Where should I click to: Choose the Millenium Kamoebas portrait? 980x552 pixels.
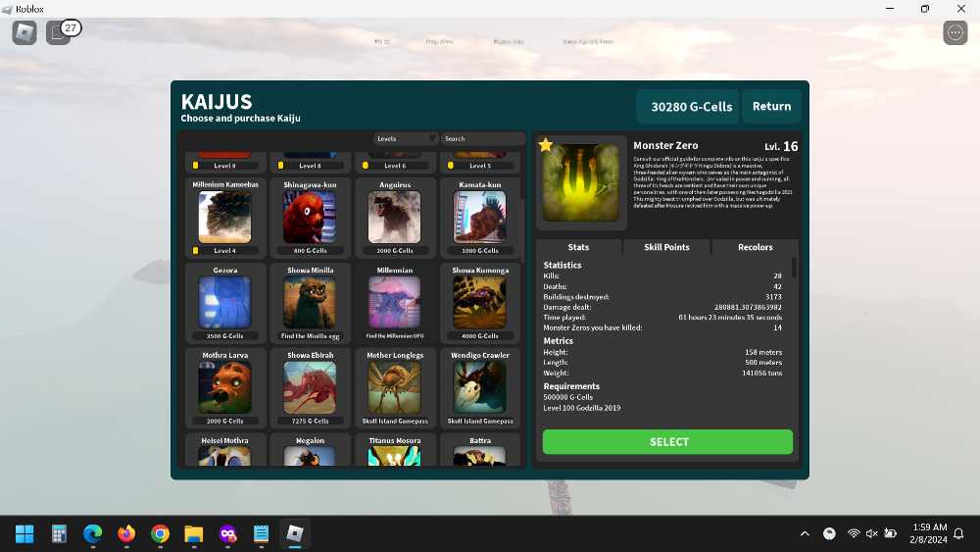coord(225,217)
